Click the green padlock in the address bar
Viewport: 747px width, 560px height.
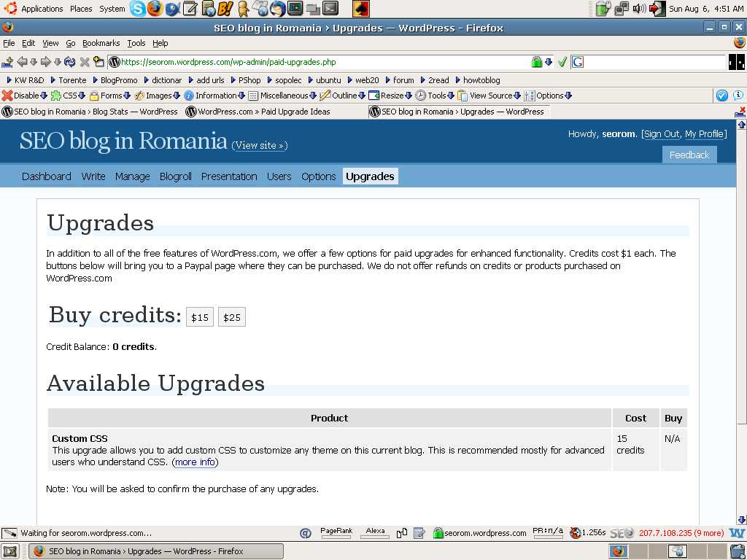(x=536, y=62)
